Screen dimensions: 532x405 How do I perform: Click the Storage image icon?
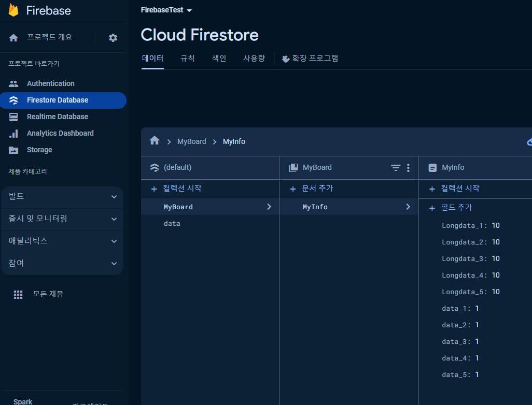point(13,150)
